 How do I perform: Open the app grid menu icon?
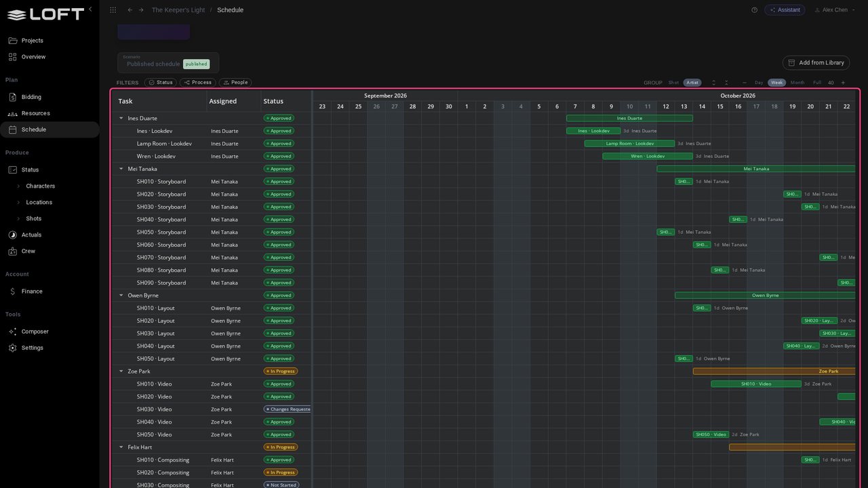[x=113, y=10]
